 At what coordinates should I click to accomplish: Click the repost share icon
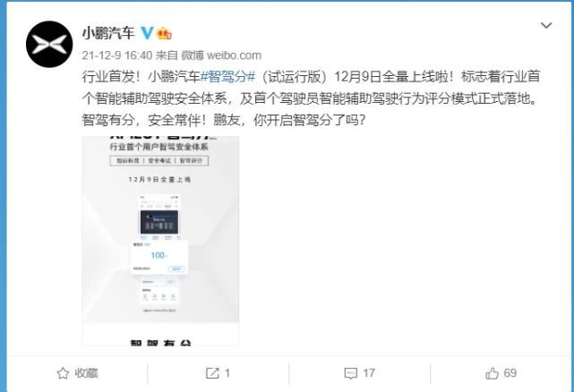[212, 373]
